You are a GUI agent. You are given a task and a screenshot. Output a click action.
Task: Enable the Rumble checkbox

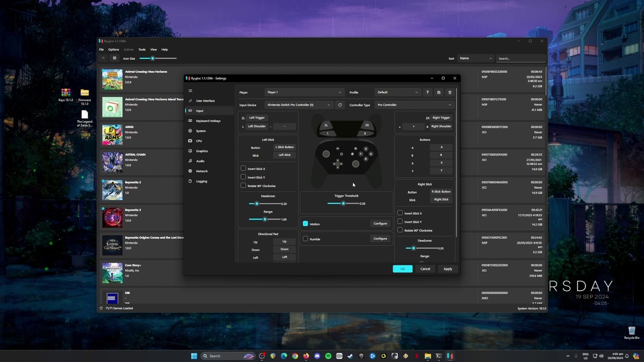pos(305,239)
